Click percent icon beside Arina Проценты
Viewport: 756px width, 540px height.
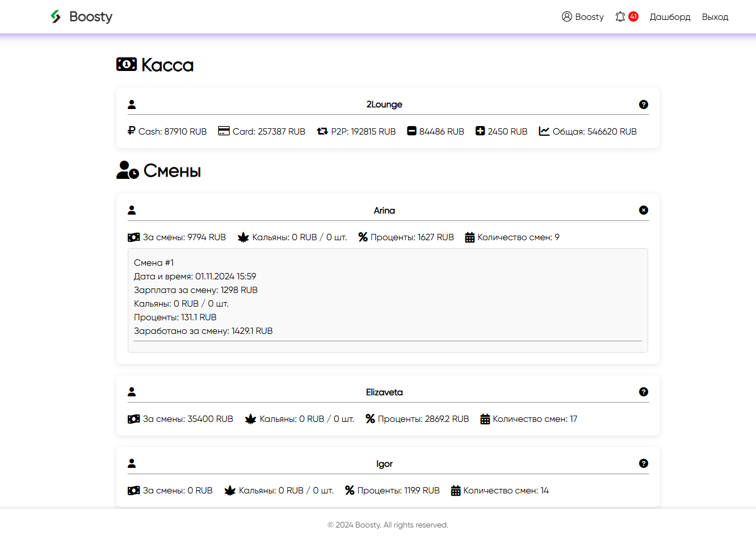tap(363, 237)
